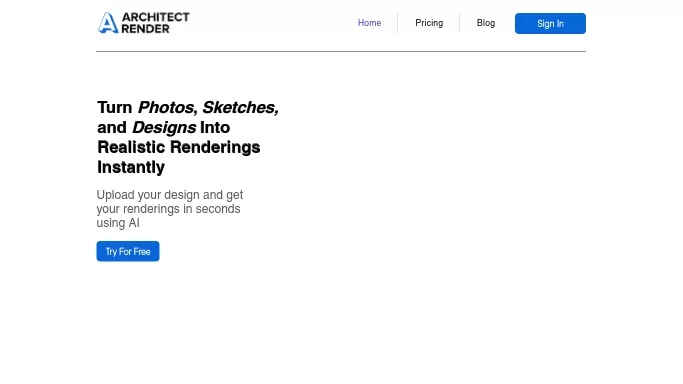Start with the Try For Free button
683x384 pixels.
(128, 251)
